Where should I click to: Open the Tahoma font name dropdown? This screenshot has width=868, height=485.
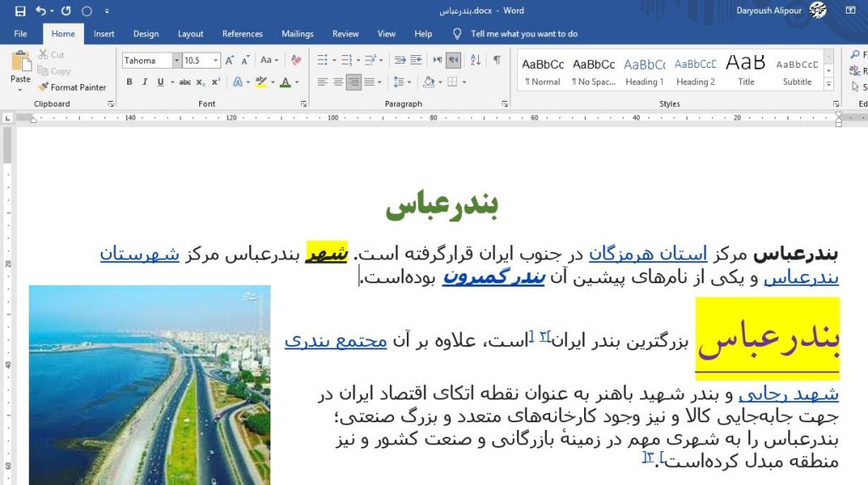[x=176, y=60]
